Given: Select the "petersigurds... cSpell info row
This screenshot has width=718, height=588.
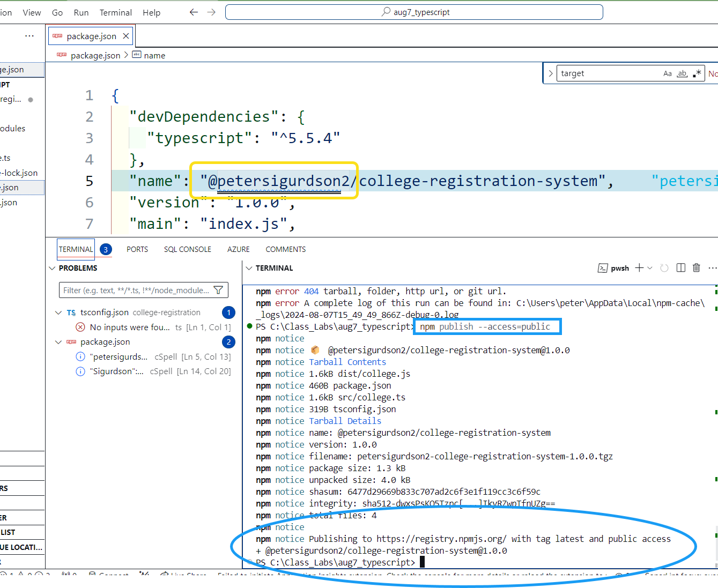Looking at the screenshot, I should pyautogui.click(x=154, y=356).
